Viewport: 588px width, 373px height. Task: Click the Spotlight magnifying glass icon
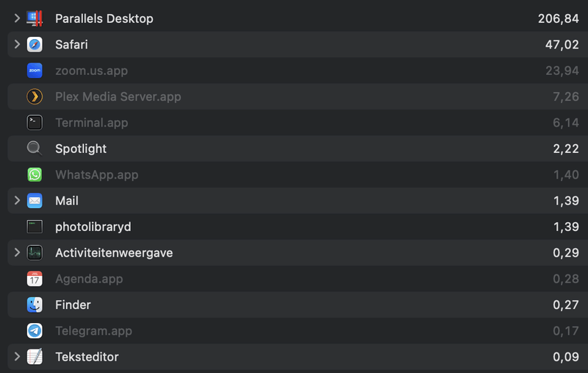(35, 149)
